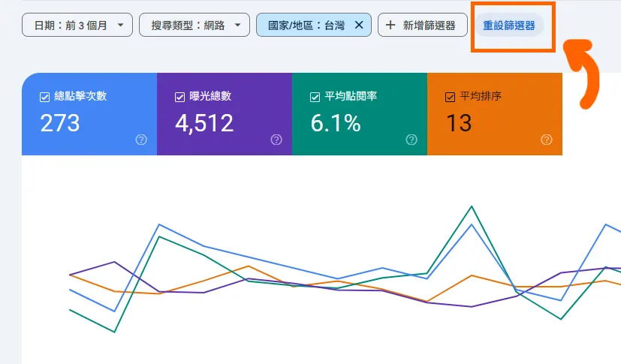The width and height of the screenshot is (621, 364).
Task: Open help icon on 平均點閱率 card
Action: [411, 140]
